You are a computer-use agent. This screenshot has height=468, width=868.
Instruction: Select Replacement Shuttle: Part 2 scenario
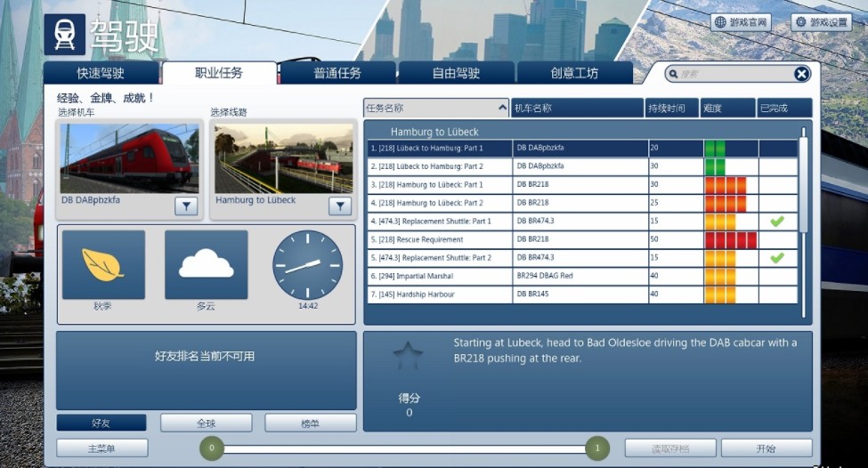click(x=582, y=258)
